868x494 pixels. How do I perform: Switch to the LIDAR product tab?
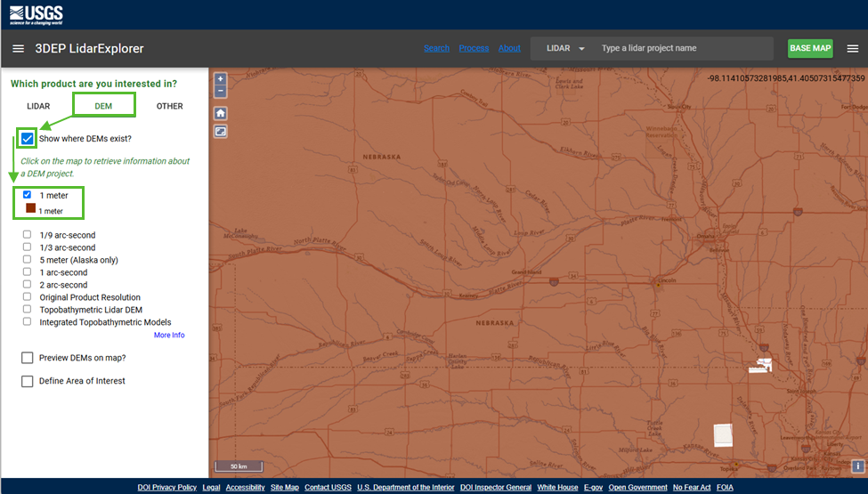(x=38, y=106)
